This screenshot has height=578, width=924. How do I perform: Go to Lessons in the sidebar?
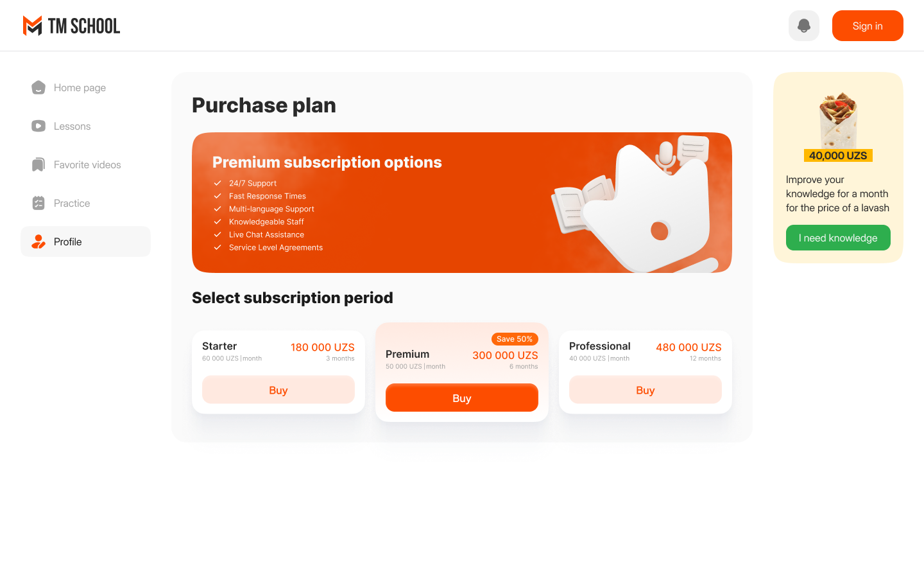point(73,126)
